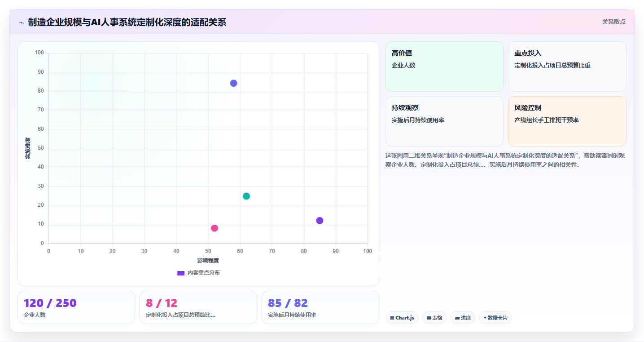Click 定制化投入占项目总预算比重 in 重点投入 card
The width and height of the screenshot is (644, 342).
point(552,65)
